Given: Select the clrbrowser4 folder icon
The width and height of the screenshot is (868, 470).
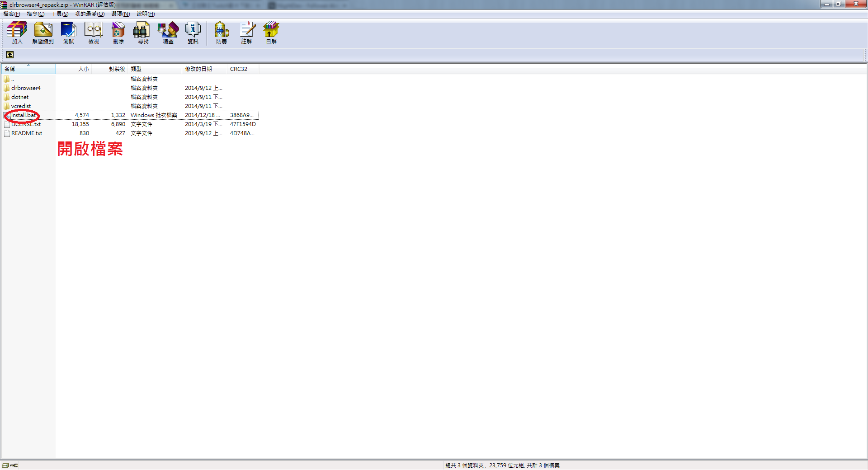Looking at the screenshot, I should (x=7, y=88).
